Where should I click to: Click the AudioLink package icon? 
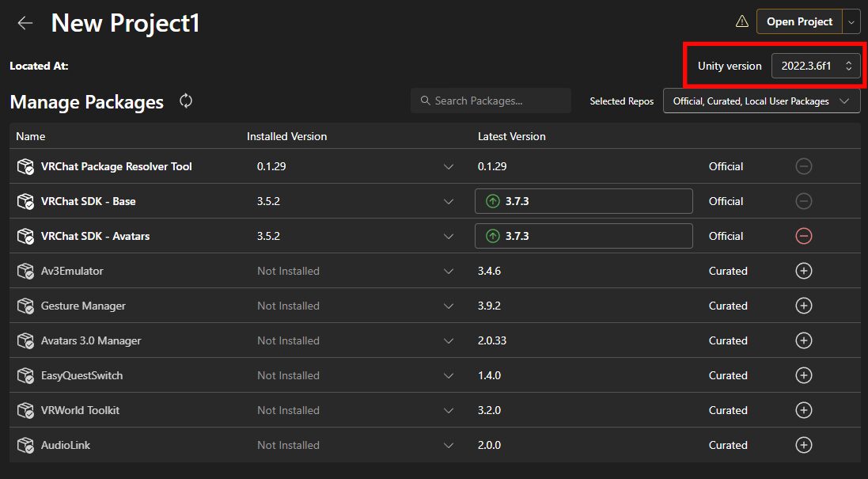[25, 445]
